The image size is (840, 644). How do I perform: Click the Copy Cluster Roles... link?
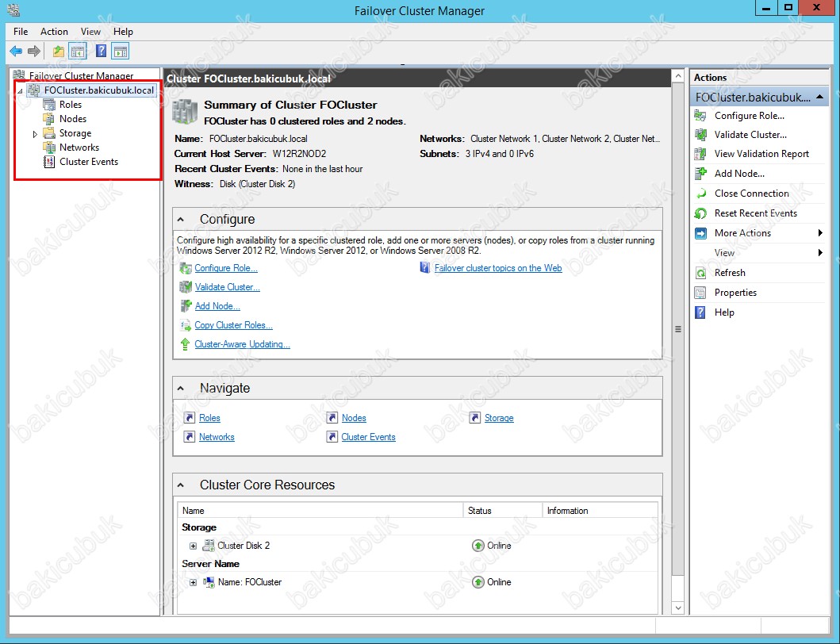point(233,325)
